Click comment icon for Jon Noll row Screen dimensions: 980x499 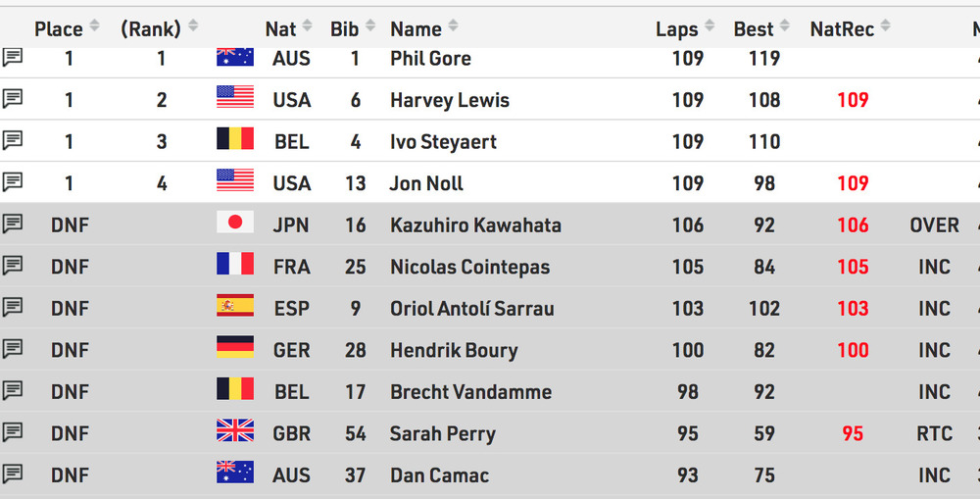pos(13,182)
